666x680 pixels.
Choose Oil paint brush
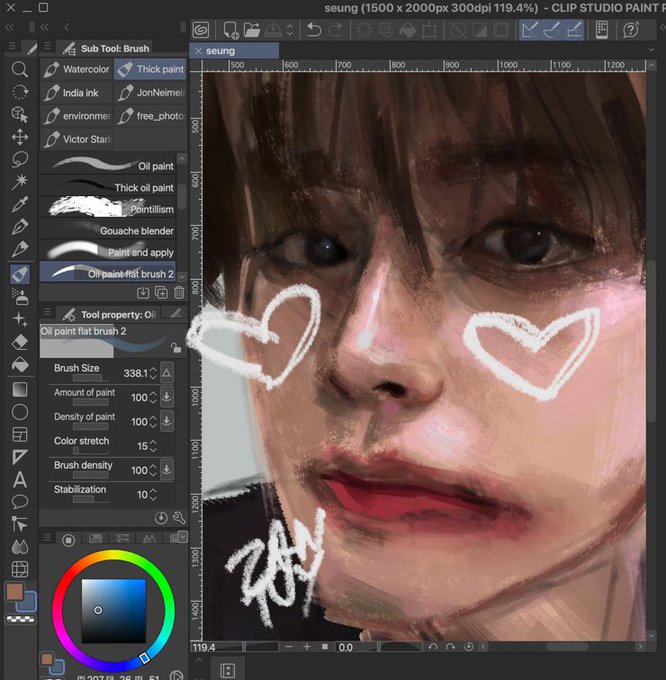108,165
